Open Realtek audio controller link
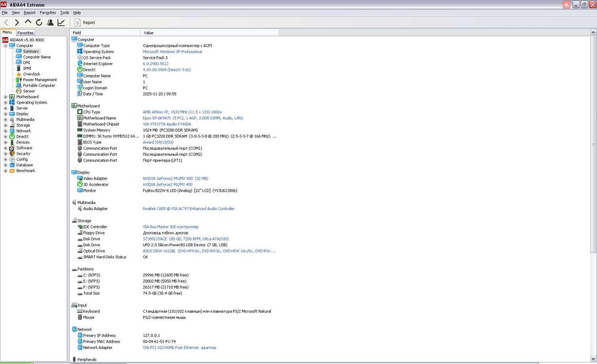Screen dimensions: 597x364 (189, 209)
